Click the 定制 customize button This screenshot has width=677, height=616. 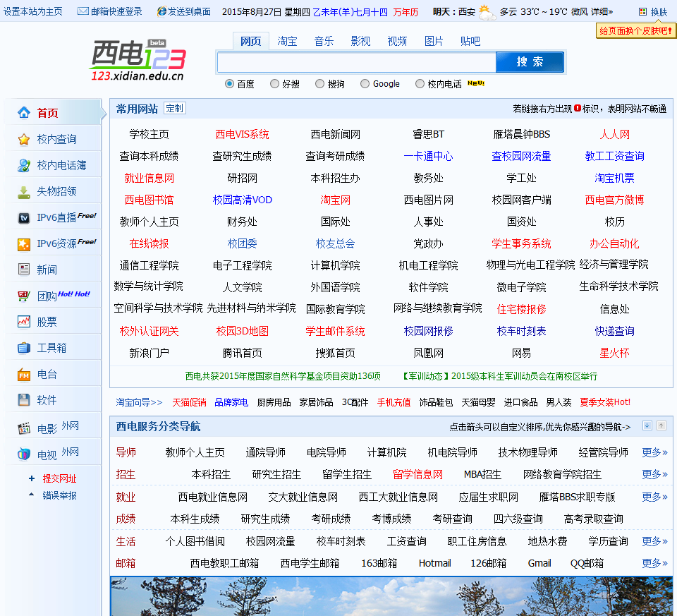point(175,109)
